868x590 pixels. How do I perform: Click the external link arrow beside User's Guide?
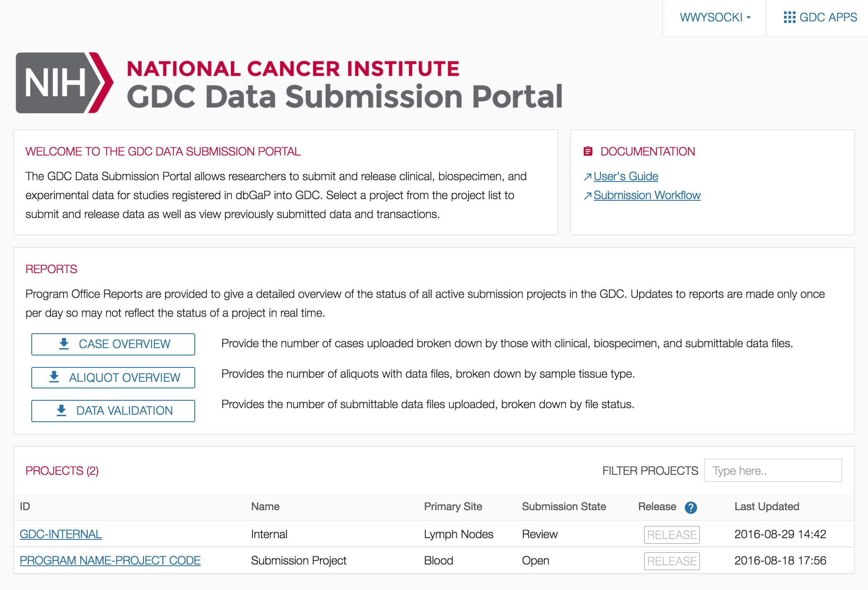click(588, 177)
